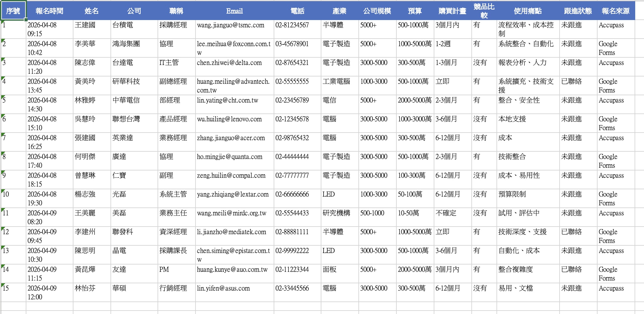Select email li.jianzho@mediatek.com
Image resolution: width=644 pixels, height=314 pixels.
click(234, 236)
